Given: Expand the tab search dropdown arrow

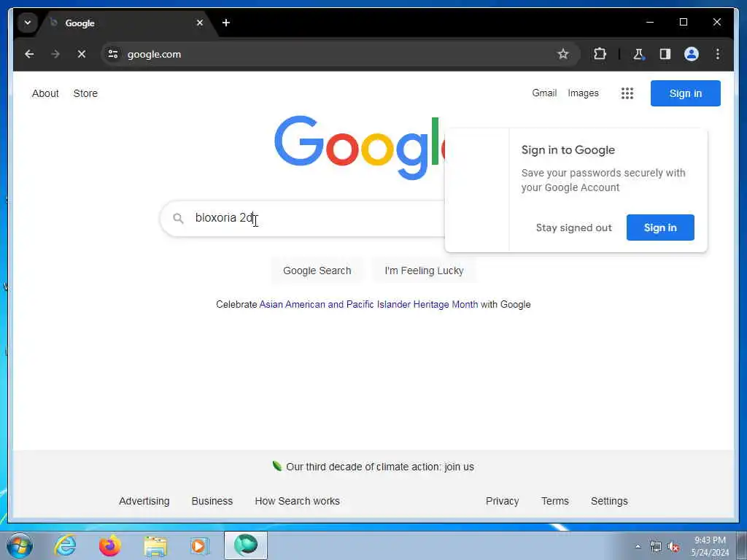Looking at the screenshot, I should (28, 23).
